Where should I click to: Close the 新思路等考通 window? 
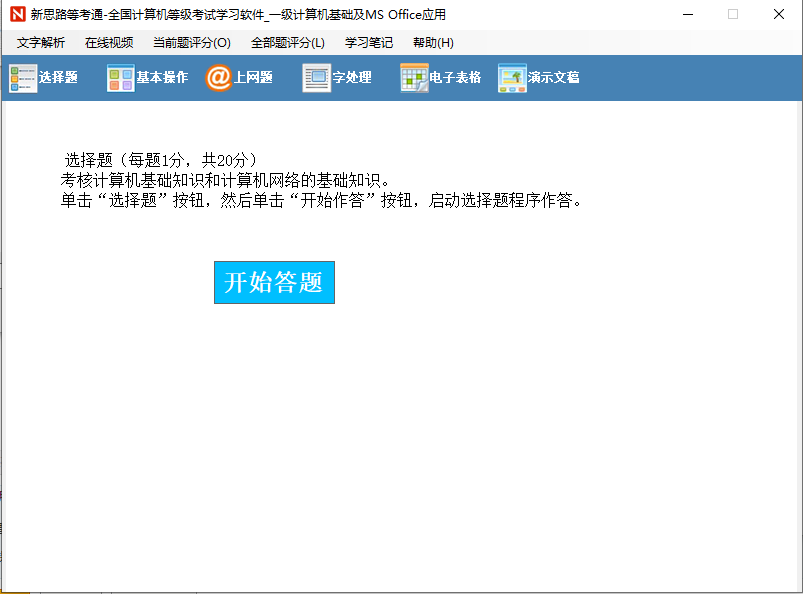(x=779, y=14)
